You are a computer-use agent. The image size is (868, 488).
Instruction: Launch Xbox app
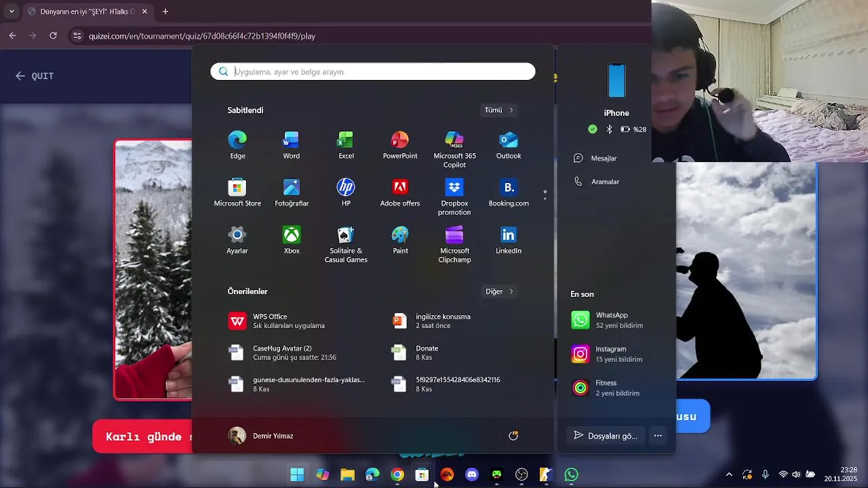[x=292, y=241]
